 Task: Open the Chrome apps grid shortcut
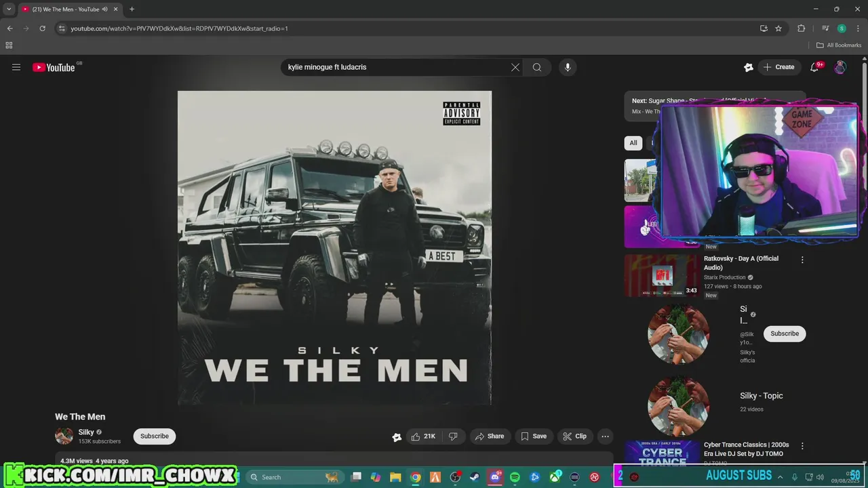pyautogui.click(x=9, y=45)
